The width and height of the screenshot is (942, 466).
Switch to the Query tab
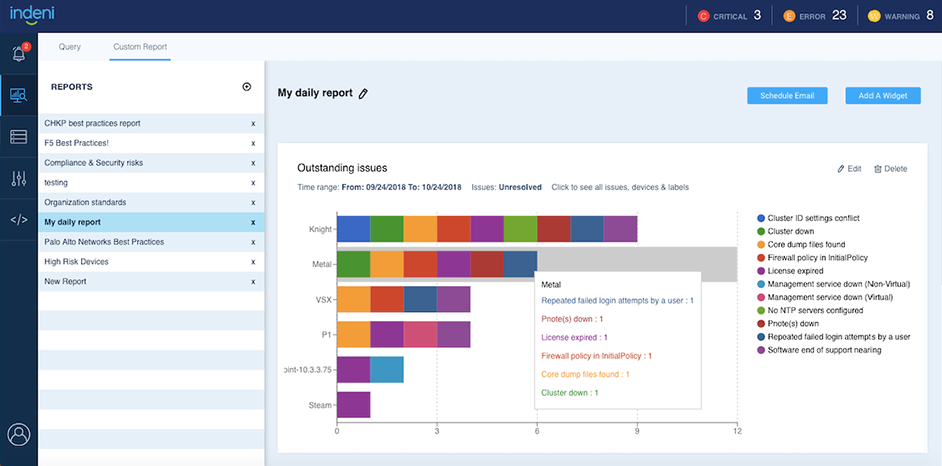click(70, 47)
